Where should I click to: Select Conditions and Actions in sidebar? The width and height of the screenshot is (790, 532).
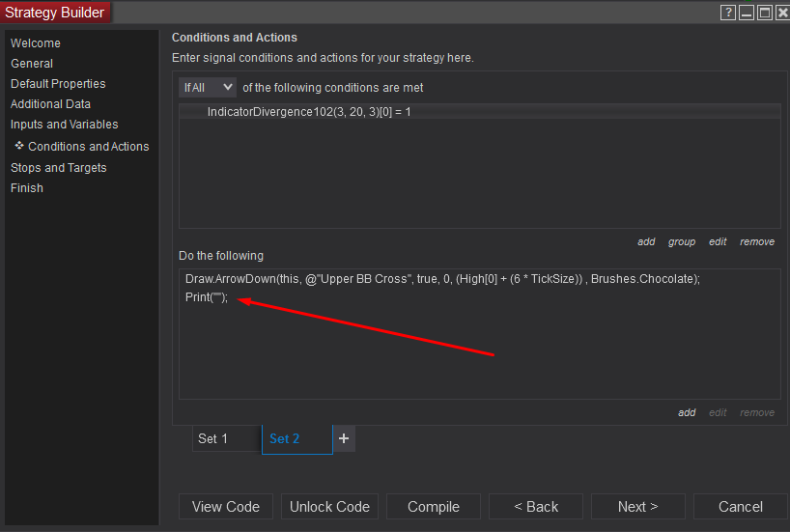pos(88,147)
